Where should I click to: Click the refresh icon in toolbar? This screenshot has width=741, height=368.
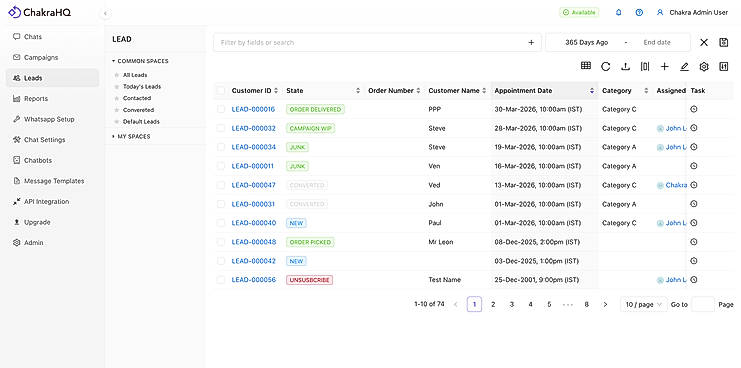click(605, 67)
